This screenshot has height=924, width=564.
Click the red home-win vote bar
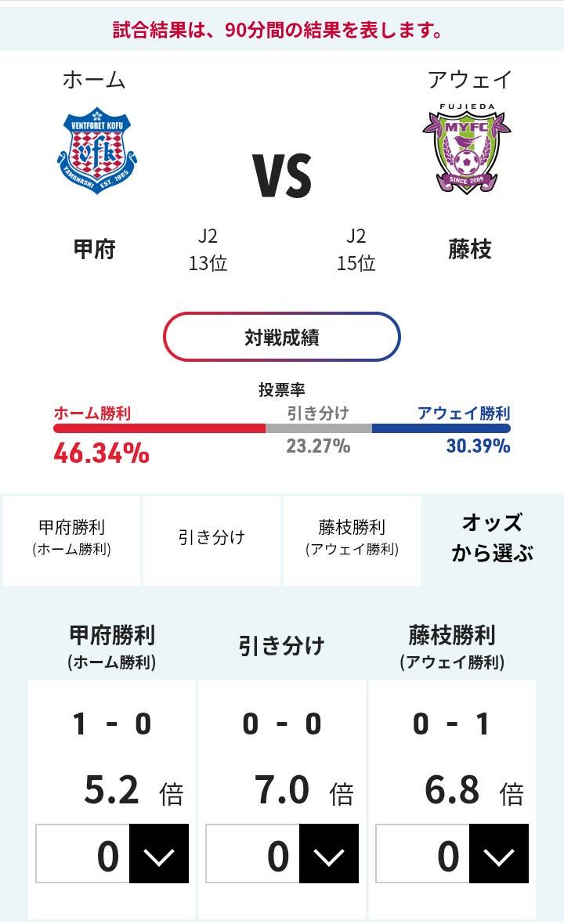point(160,428)
